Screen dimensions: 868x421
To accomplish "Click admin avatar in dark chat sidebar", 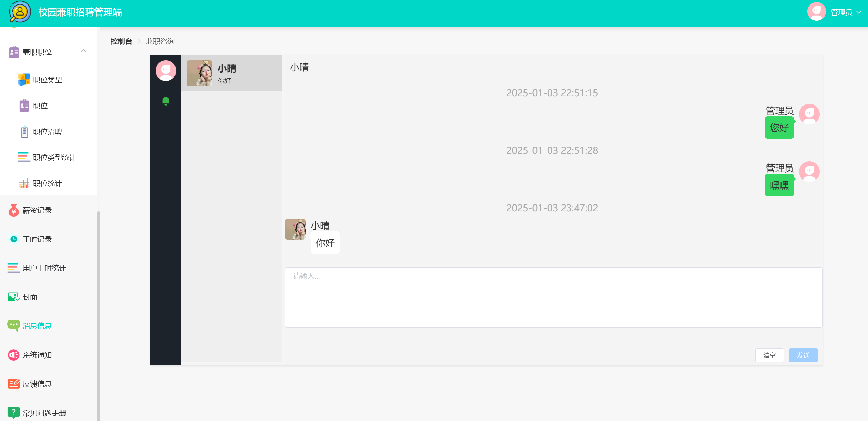I will click(x=166, y=70).
